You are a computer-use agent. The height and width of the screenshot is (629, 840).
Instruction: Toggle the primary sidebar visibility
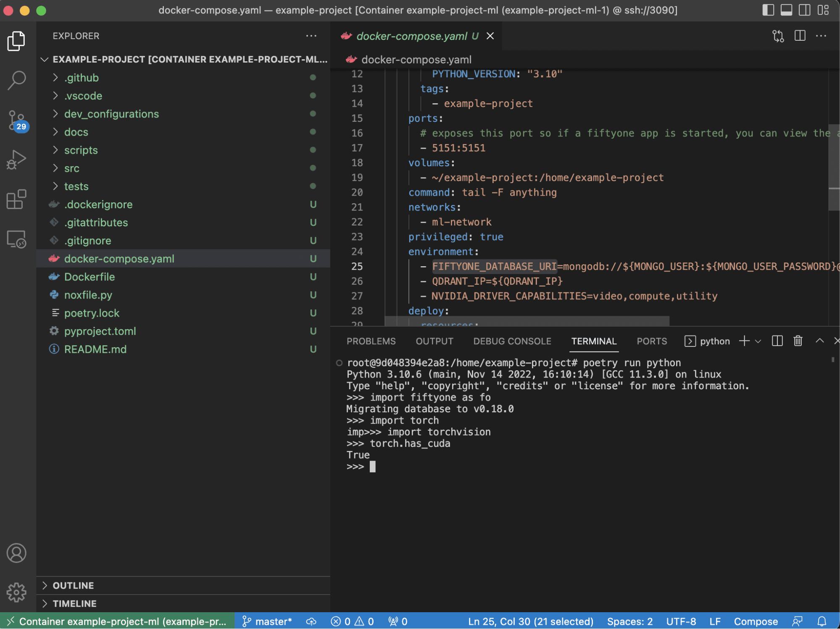pos(768,10)
